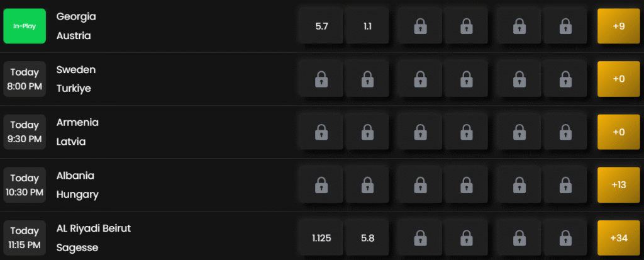Click last lock icon in Albania row
The image size is (644, 260).
[565, 184]
